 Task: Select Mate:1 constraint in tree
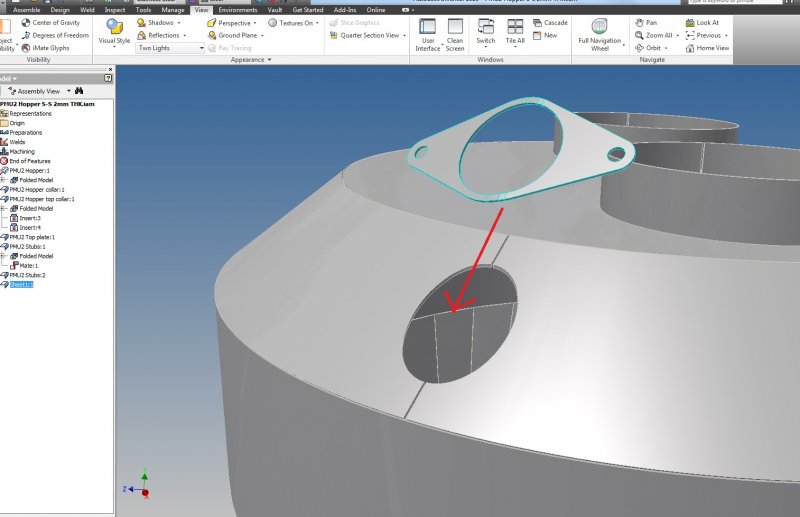click(28, 265)
